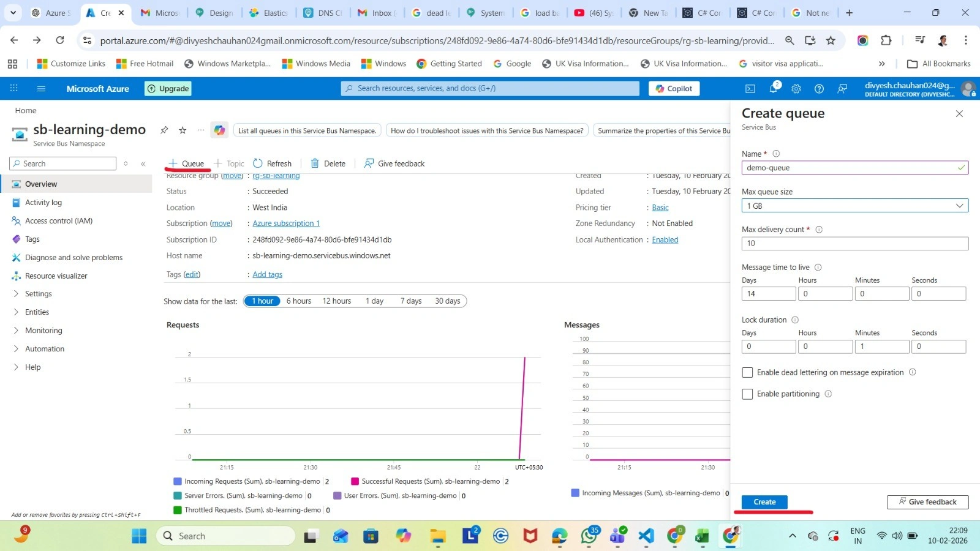Open the Overview menu item

click(x=76, y=184)
